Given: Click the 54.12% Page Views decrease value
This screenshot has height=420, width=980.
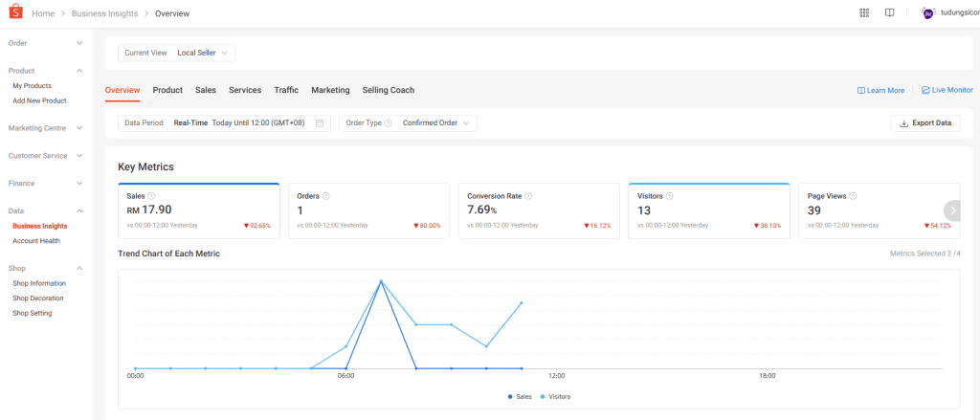Looking at the screenshot, I should point(938,226).
